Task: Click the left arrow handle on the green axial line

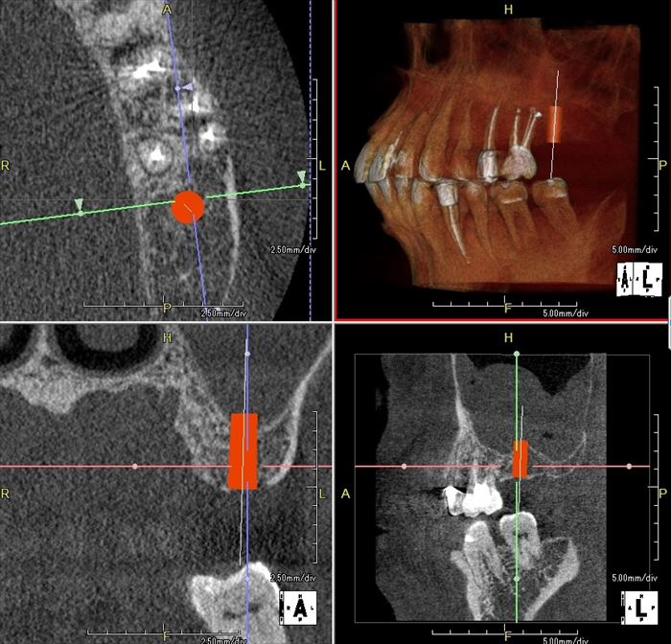Action: click(x=80, y=205)
